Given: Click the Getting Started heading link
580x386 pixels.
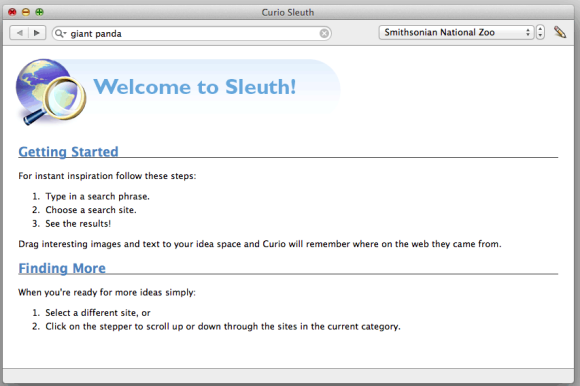Looking at the screenshot, I should click(x=68, y=152).
